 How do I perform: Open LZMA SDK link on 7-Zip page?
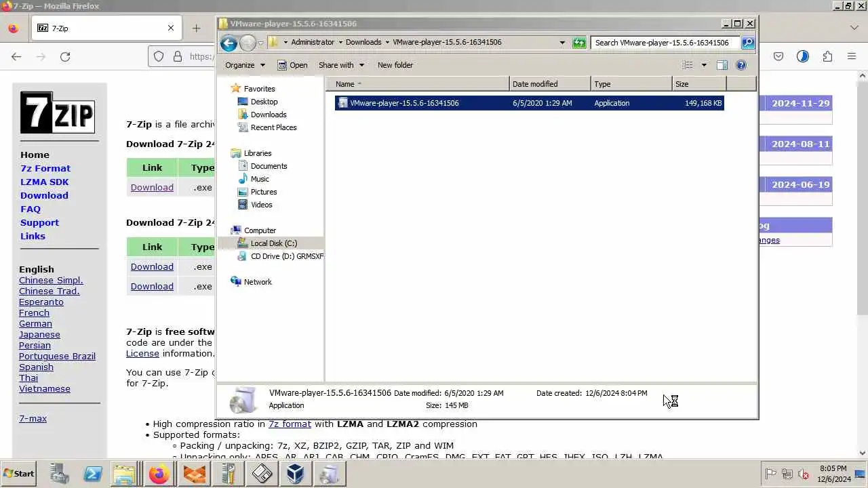click(44, 182)
